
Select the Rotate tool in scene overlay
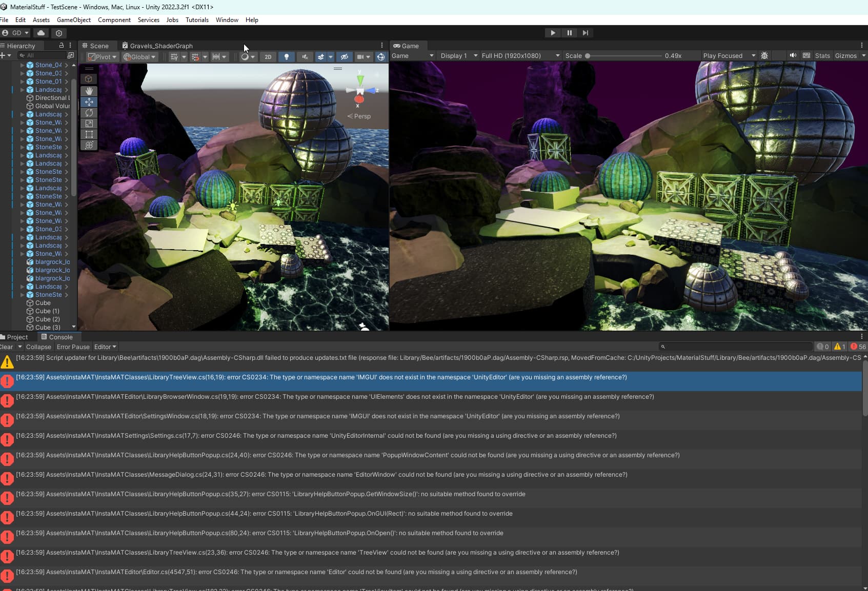(x=89, y=113)
